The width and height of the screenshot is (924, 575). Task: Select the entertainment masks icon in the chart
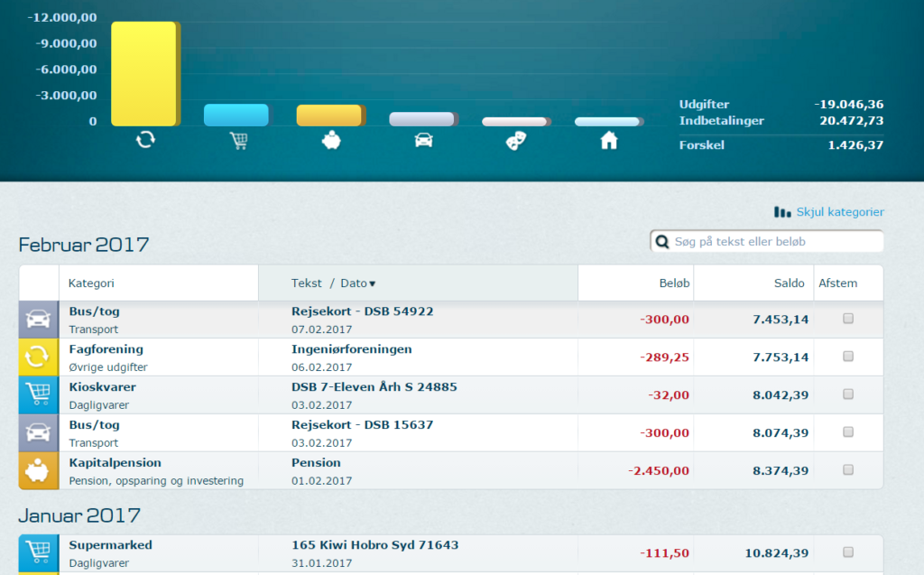(515, 141)
